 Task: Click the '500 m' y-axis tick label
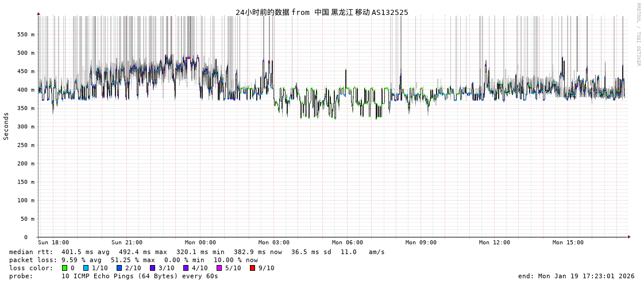[26, 53]
